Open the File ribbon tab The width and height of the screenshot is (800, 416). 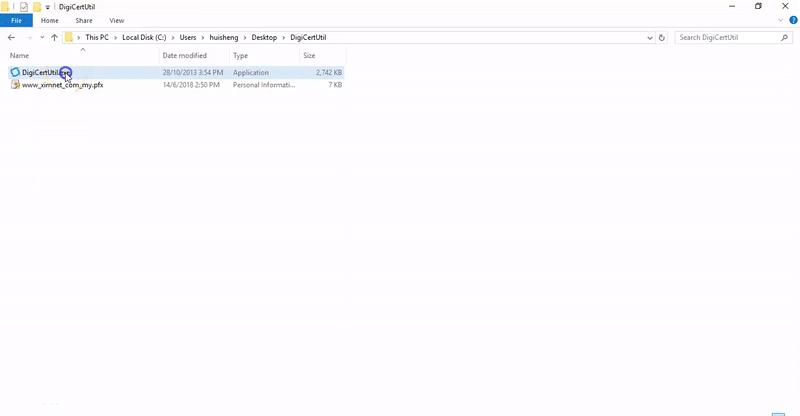(16, 20)
